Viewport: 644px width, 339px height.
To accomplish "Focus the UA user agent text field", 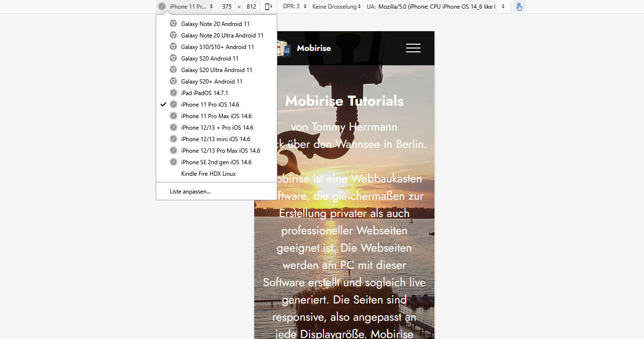I will click(437, 7).
